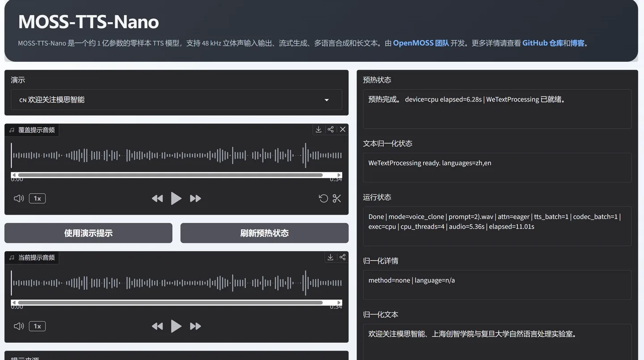Rewind the 覆盖提示音频 audio
The height and width of the screenshot is (360, 644).
pyautogui.click(x=157, y=198)
